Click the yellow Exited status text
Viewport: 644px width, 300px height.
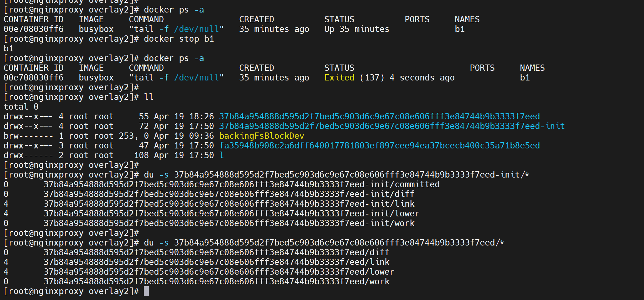coord(339,78)
